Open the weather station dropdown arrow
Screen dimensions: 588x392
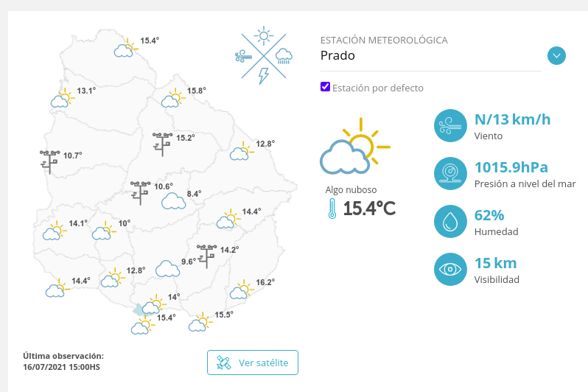click(x=556, y=55)
